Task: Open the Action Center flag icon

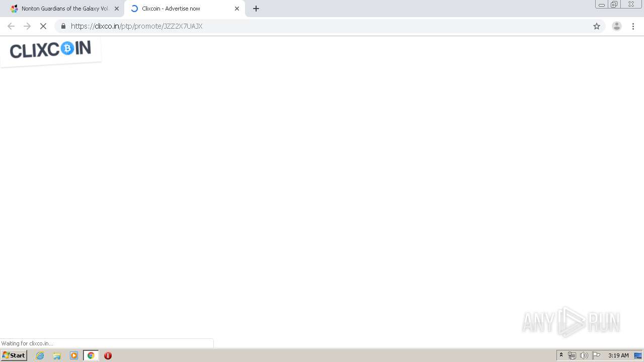Action: pos(596,355)
